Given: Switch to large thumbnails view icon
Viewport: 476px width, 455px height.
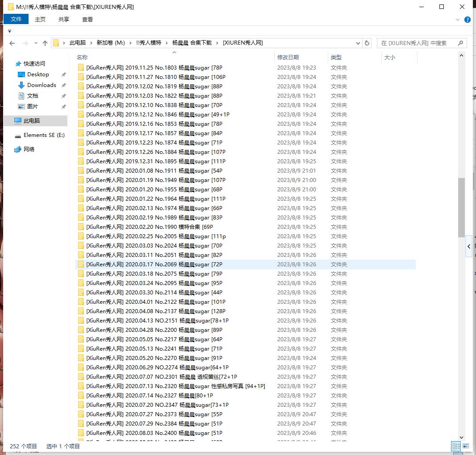Looking at the screenshot, I should coord(466,446).
